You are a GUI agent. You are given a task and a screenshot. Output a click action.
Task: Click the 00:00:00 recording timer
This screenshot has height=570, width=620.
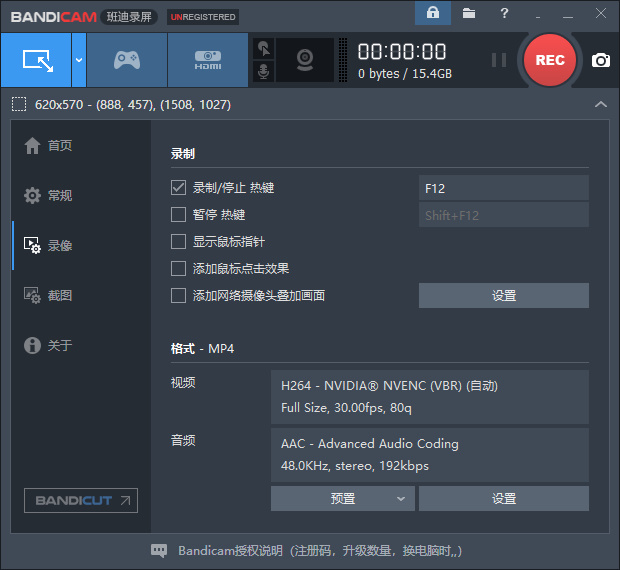(402, 52)
